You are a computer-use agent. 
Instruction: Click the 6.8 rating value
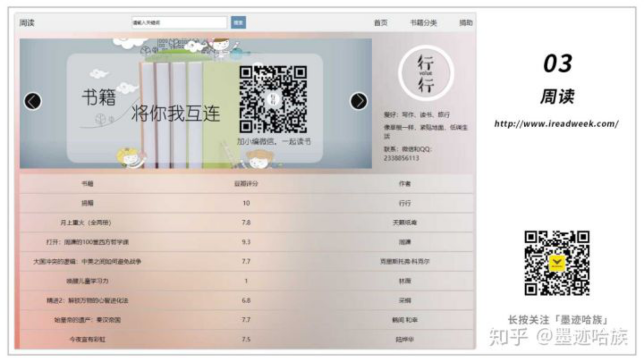[x=246, y=300]
